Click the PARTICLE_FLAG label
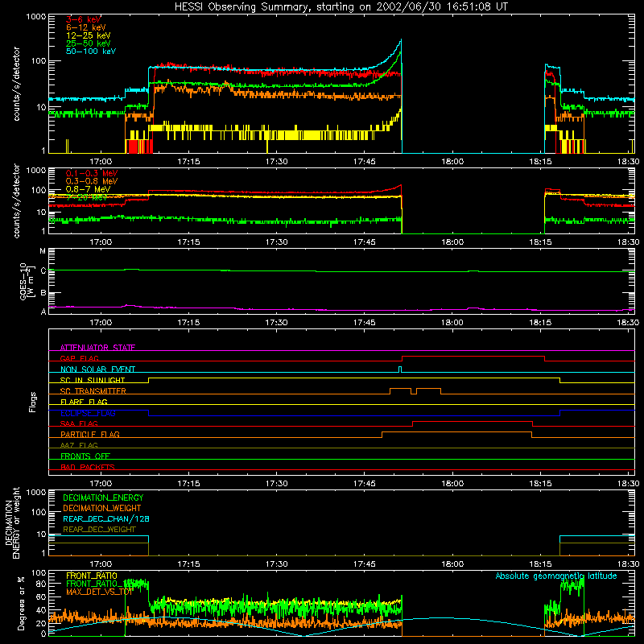644x644 pixels. point(90,435)
